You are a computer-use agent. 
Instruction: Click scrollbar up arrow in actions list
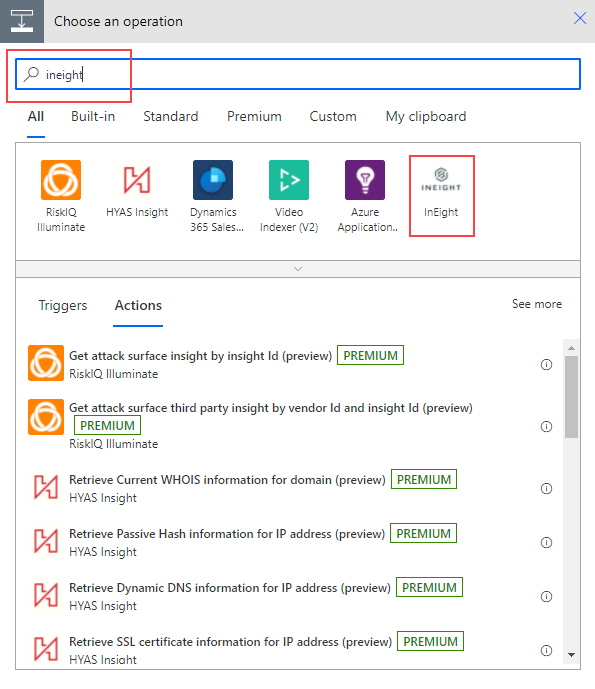click(x=571, y=348)
